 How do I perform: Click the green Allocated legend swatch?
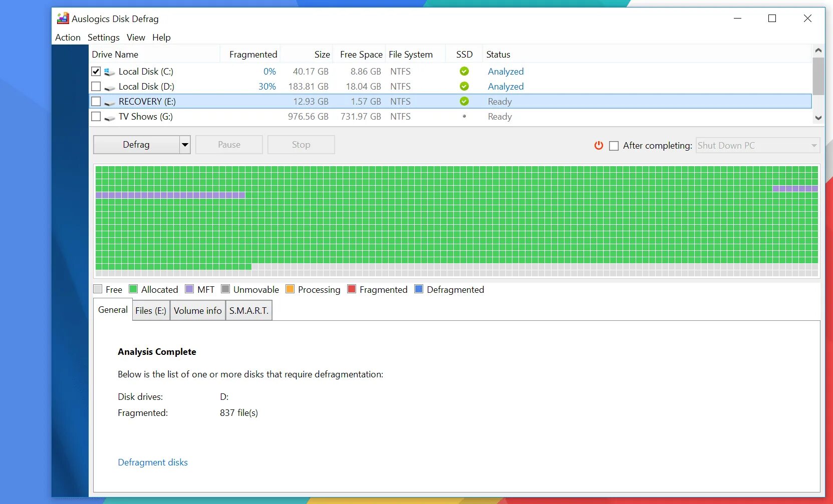point(133,289)
